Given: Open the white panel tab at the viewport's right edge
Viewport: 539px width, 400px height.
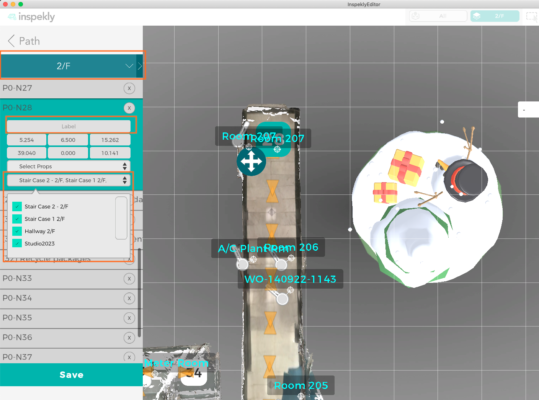Looking at the screenshot, I should (x=528, y=110).
